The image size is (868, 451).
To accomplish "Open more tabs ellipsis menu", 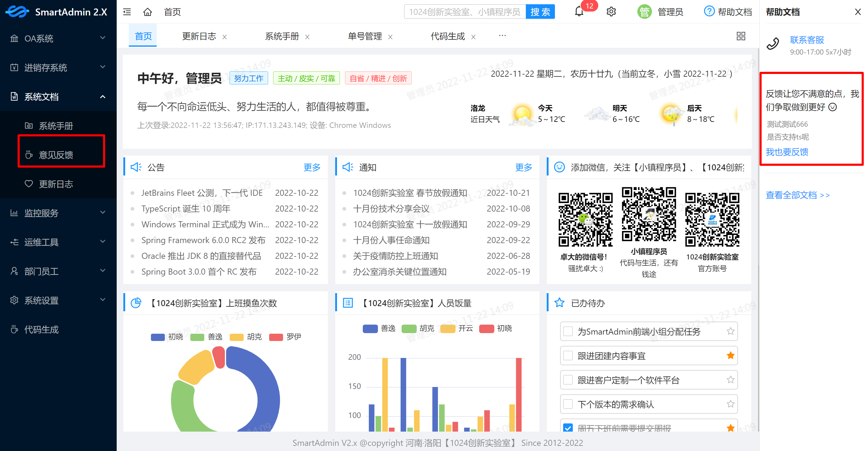I will click(x=502, y=35).
